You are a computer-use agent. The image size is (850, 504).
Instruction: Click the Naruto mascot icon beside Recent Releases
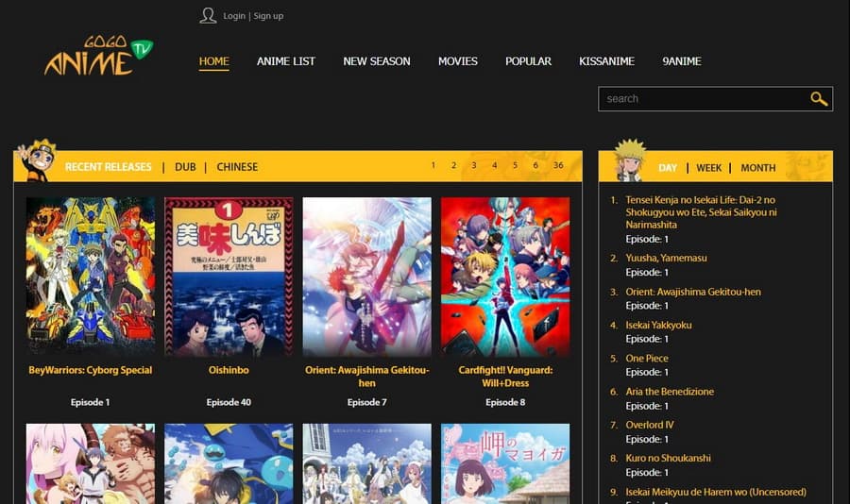pos(36,161)
